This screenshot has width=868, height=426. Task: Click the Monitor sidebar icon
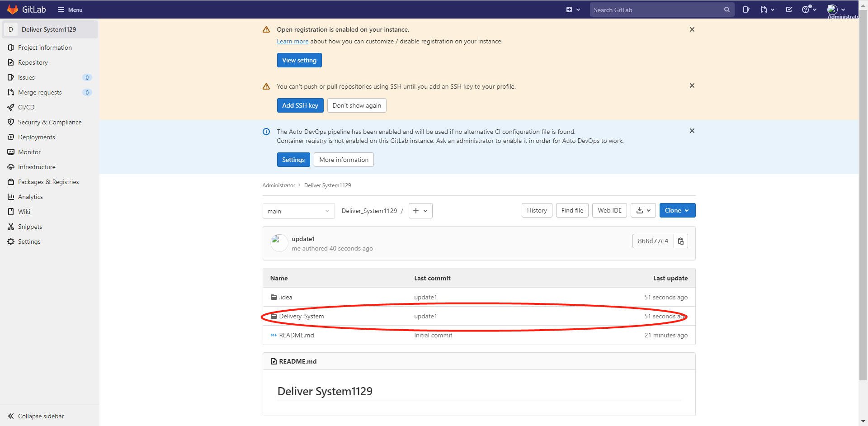pyautogui.click(x=11, y=152)
